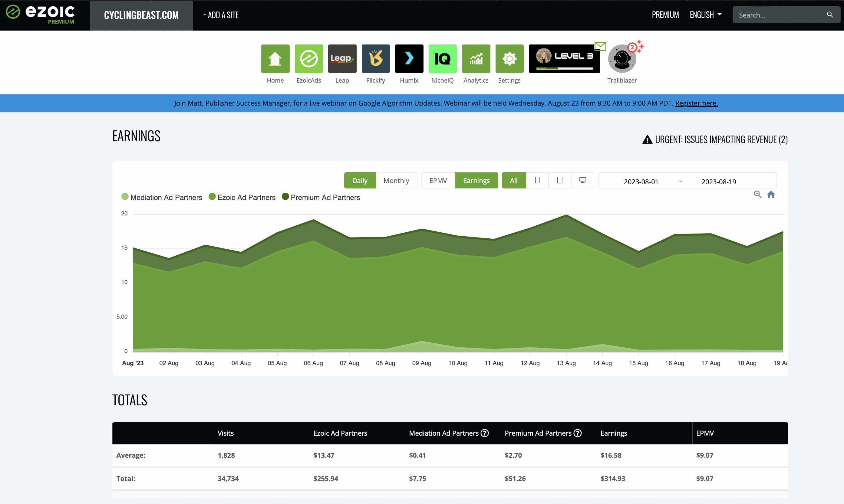Click the average visits 1,828 cell
844x504 pixels.
click(226, 455)
